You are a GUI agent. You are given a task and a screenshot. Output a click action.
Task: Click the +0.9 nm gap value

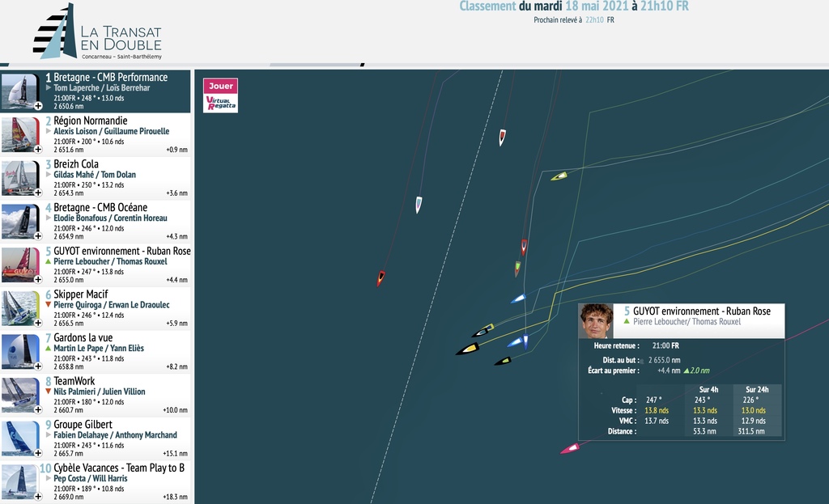[x=176, y=150]
